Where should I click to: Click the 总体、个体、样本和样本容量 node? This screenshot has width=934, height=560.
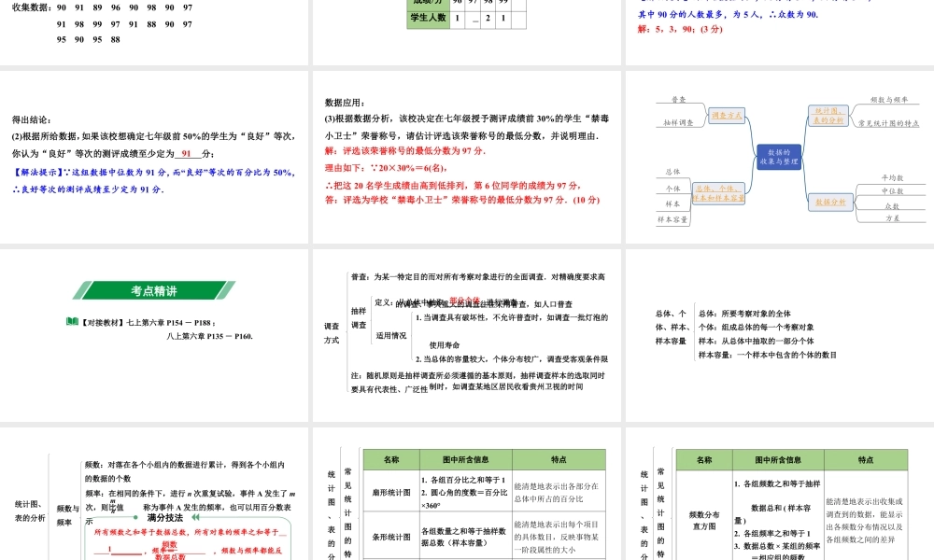coord(718,194)
